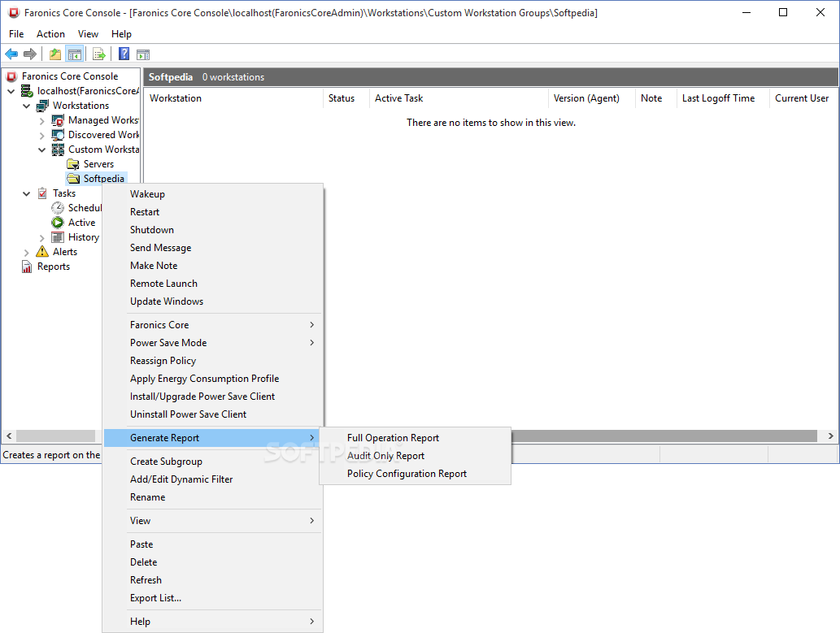
Task: Click the Scheduled tasks clock icon
Action: 58,208
